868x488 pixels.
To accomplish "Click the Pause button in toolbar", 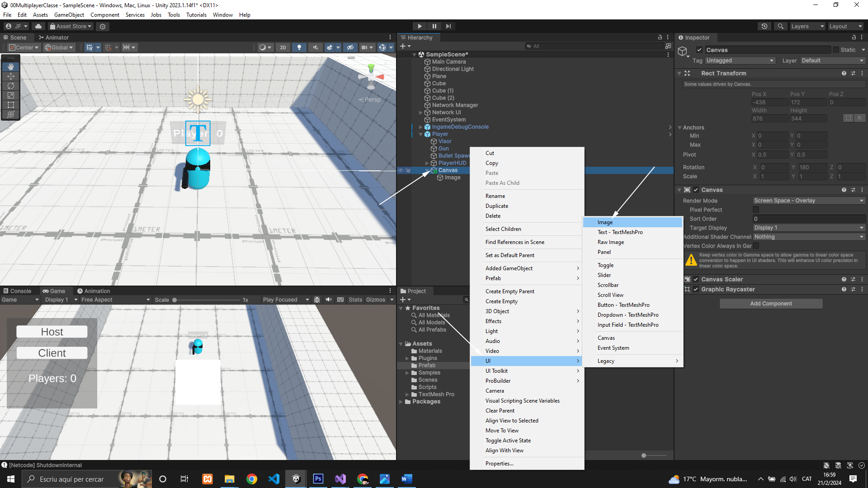I will tap(434, 26).
